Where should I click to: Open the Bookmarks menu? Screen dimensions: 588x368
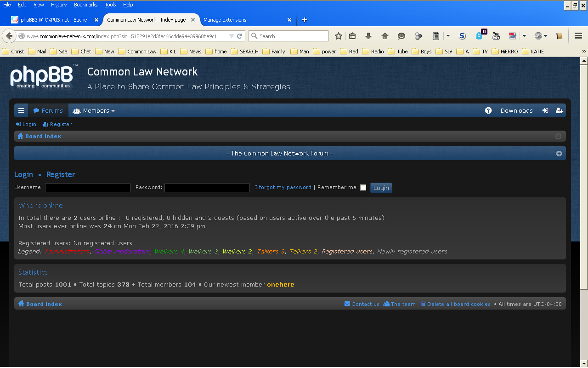[85, 5]
